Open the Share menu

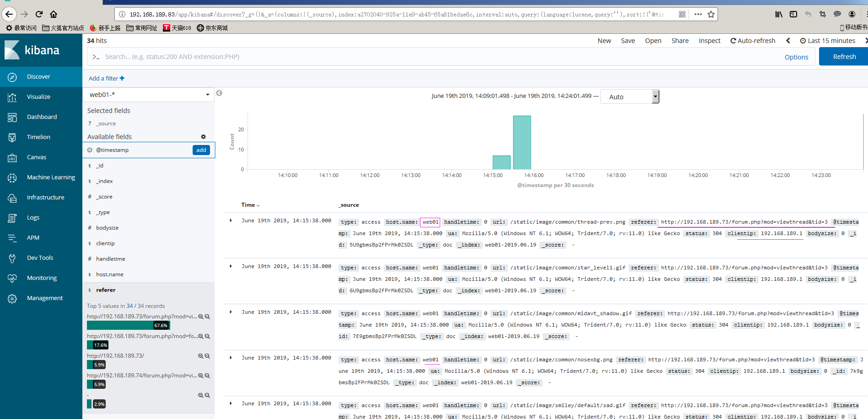click(679, 41)
